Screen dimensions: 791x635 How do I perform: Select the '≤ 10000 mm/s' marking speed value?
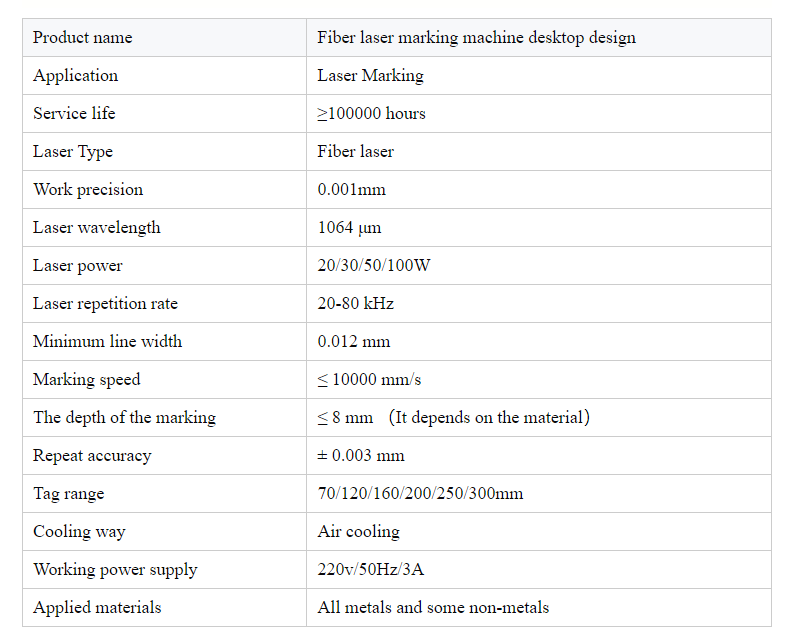[x=369, y=379]
